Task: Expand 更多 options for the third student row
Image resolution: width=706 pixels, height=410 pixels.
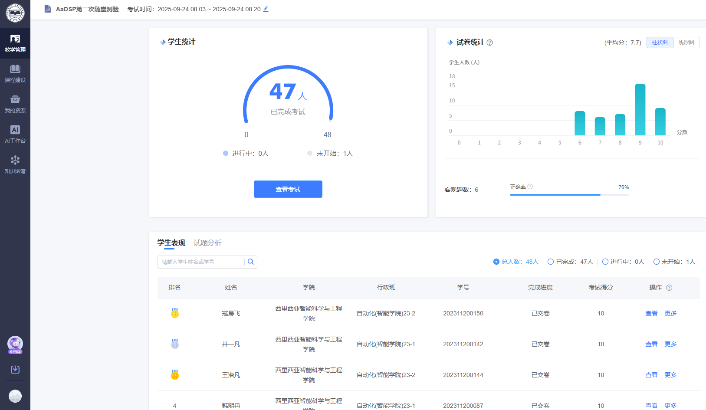Action: pyautogui.click(x=671, y=375)
